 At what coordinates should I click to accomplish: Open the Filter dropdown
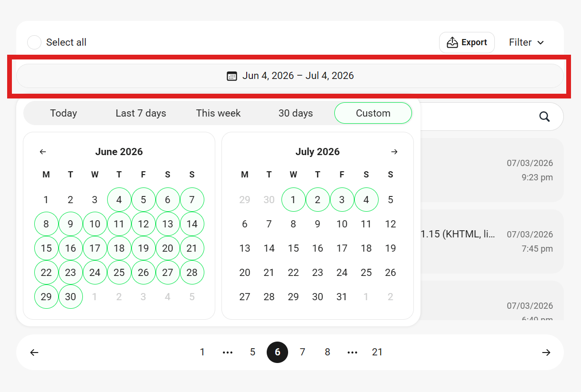(526, 42)
